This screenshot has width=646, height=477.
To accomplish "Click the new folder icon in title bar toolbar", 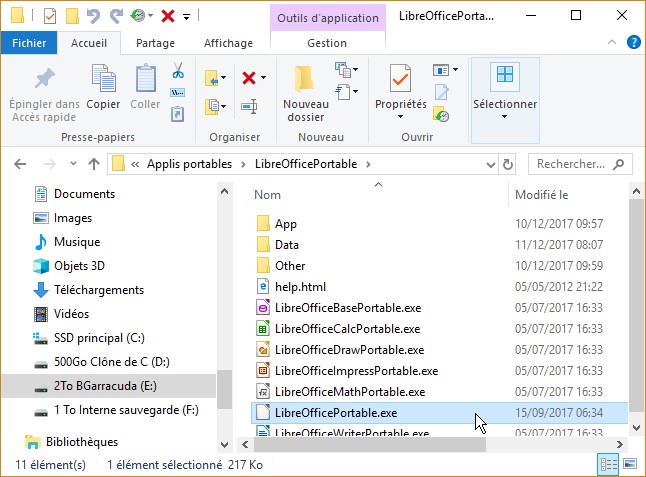I will point(73,16).
